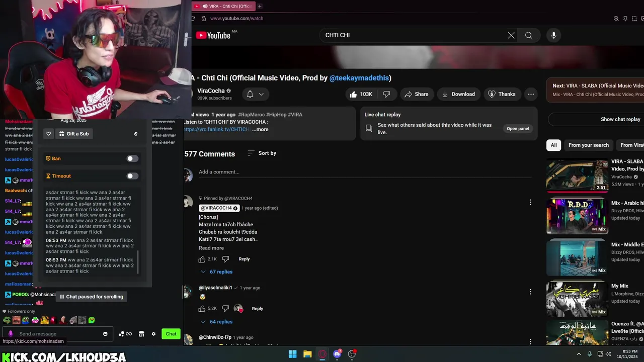Click site info lock icon in address bar

tap(203, 19)
